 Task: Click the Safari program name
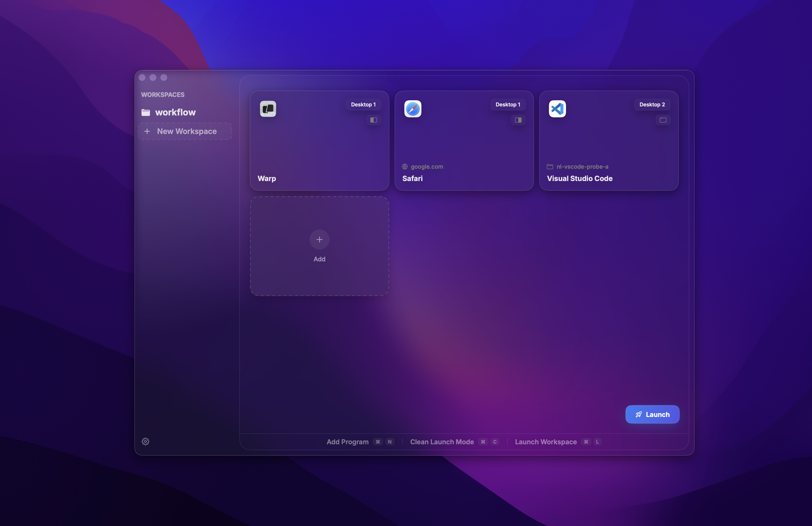[412, 178]
